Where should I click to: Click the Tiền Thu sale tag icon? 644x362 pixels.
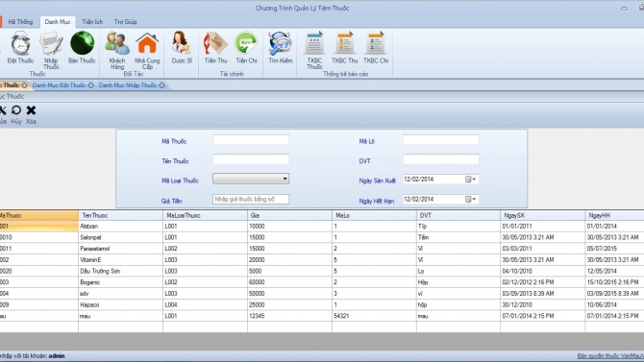215,43
